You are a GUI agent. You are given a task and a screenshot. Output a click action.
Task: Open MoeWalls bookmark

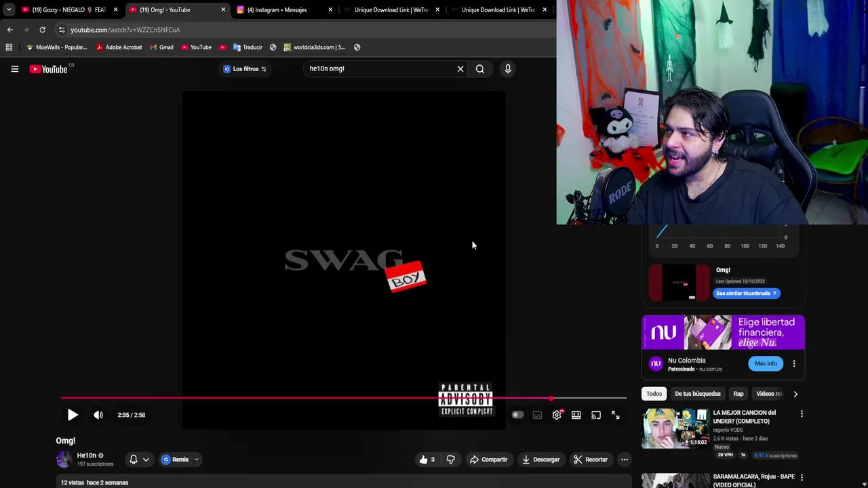56,47
